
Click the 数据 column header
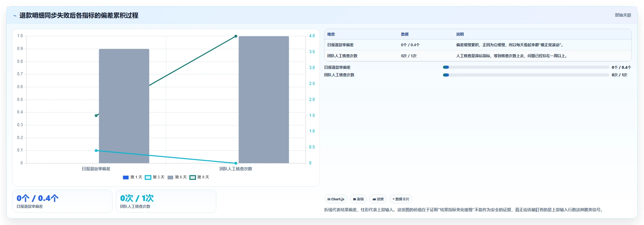(405, 34)
